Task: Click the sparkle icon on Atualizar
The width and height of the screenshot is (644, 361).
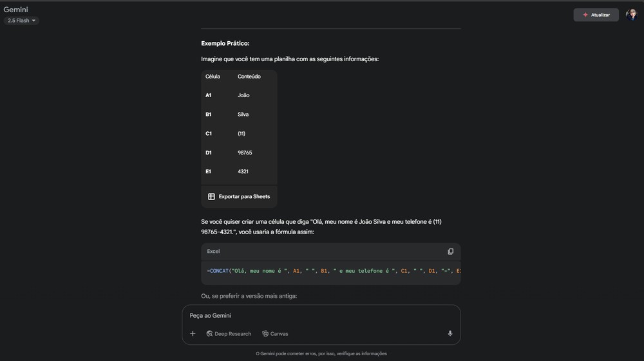Action: pyautogui.click(x=585, y=15)
